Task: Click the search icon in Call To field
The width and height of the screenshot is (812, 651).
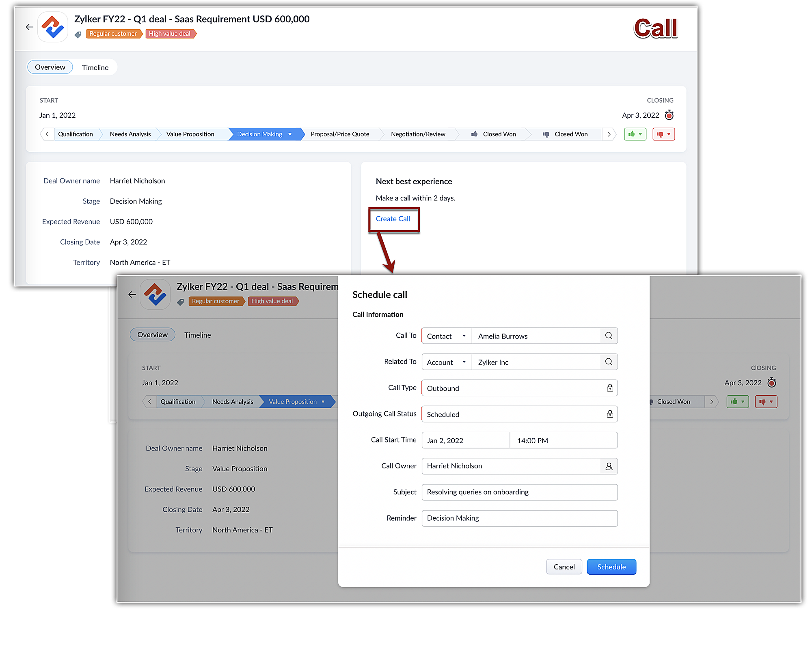Action: point(609,336)
